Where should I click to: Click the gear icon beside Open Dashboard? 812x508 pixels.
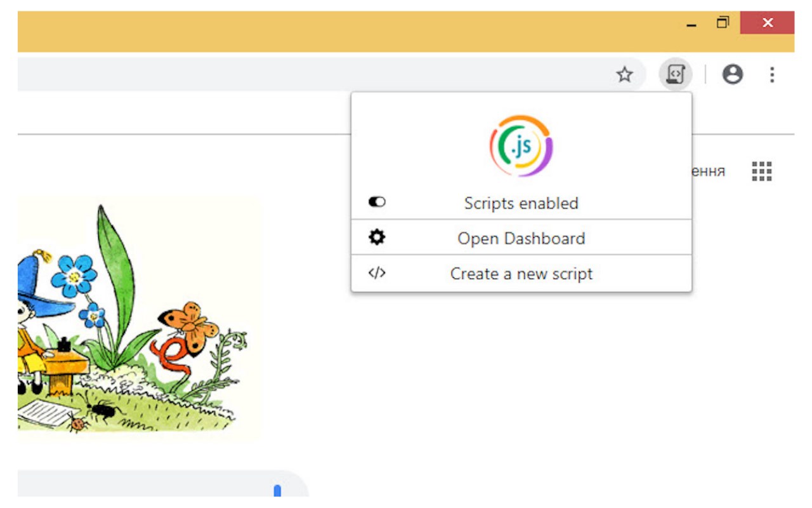coord(377,238)
